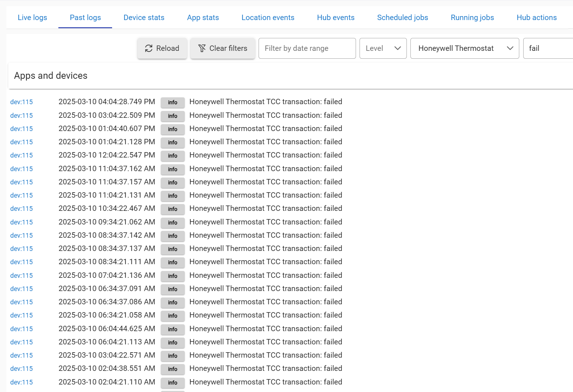Image resolution: width=573 pixels, height=392 pixels.
Task: Click the failed message on 03:04:22.509 PM row
Action: (266, 115)
